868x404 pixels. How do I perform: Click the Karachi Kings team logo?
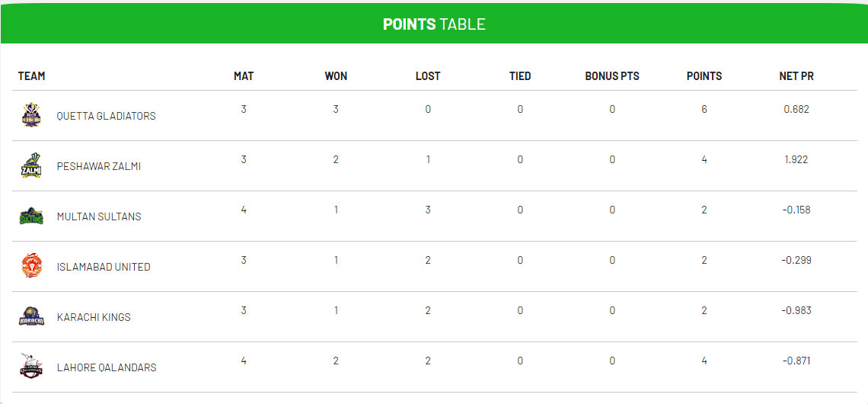point(30,316)
